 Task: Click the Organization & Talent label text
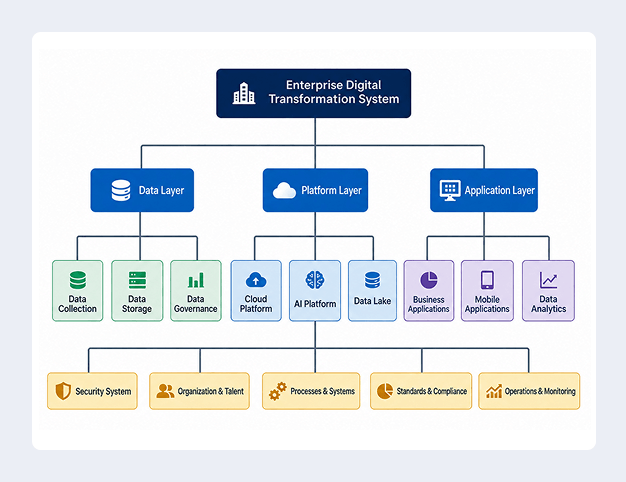[210, 391]
